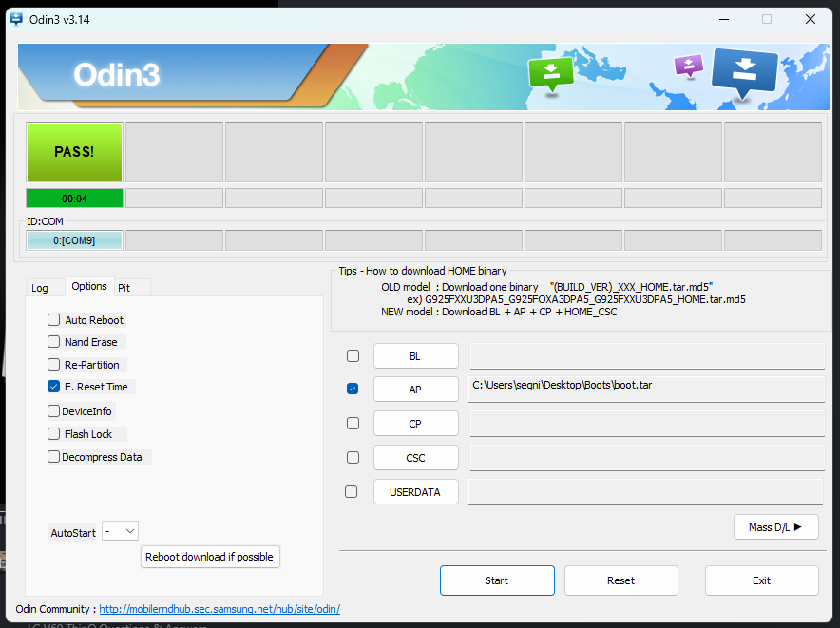840x628 pixels.
Task: Click the 00:04 green progress bar
Action: [x=74, y=199]
